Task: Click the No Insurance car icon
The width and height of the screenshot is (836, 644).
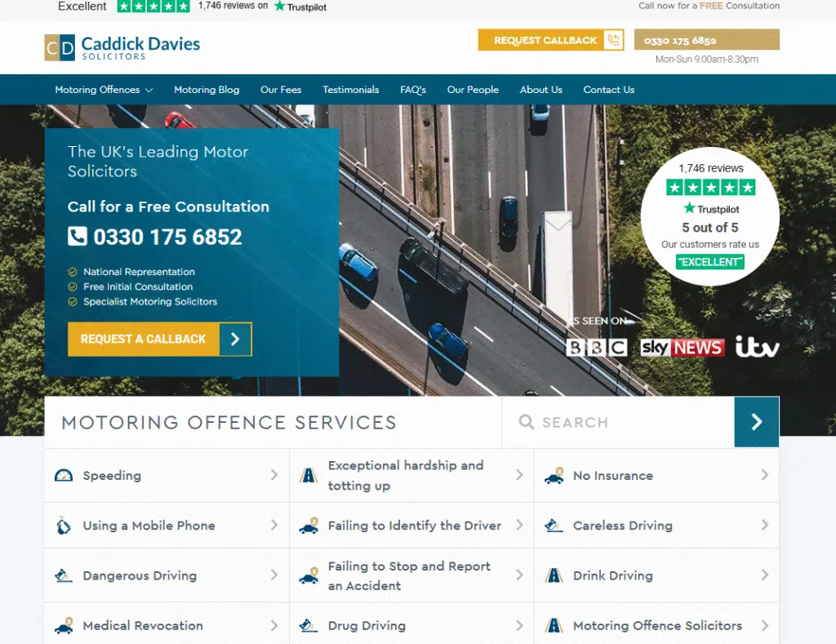Action: click(x=554, y=476)
